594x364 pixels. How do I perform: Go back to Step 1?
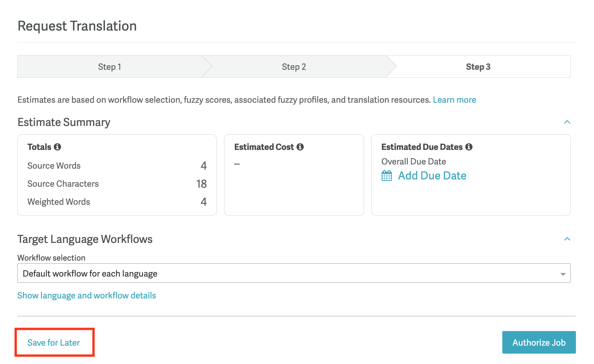(109, 67)
